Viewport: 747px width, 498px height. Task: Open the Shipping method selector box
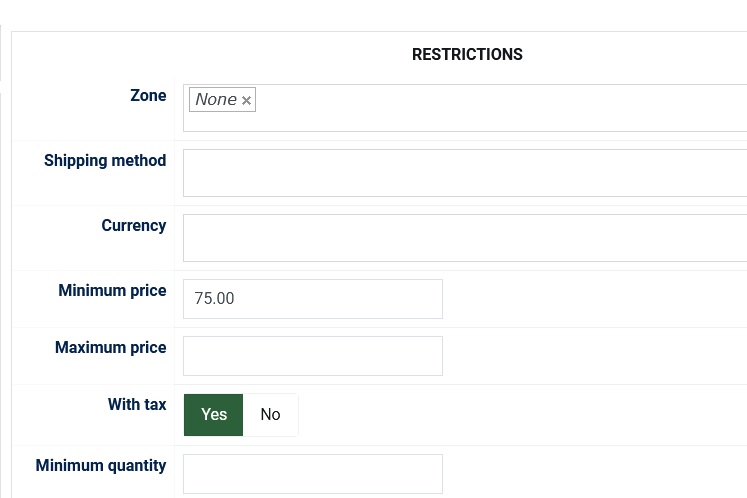click(x=465, y=173)
